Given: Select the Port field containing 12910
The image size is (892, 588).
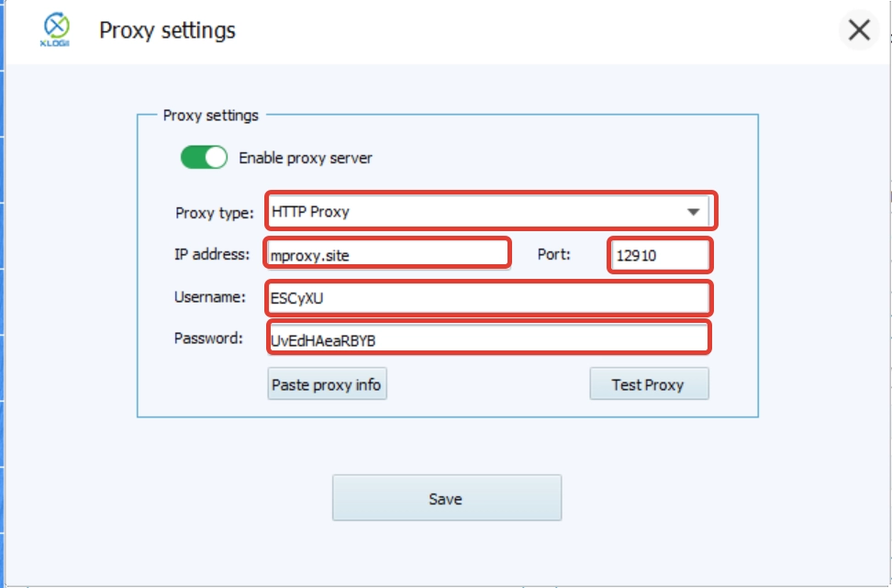Looking at the screenshot, I should click(x=659, y=255).
